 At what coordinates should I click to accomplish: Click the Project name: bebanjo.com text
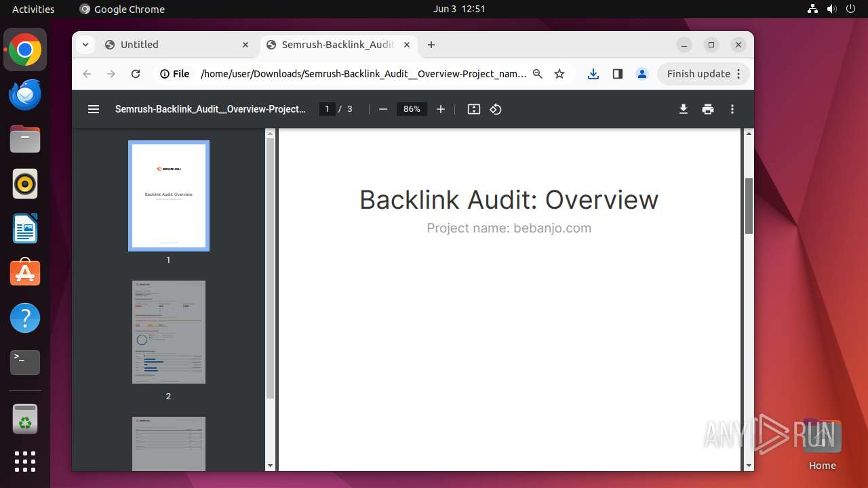click(509, 228)
